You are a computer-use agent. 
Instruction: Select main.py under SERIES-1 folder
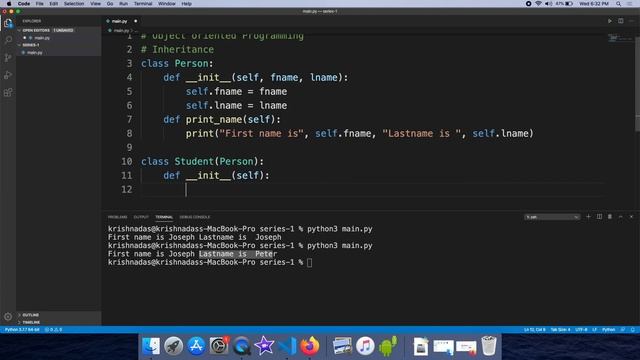(x=35, y=52)
